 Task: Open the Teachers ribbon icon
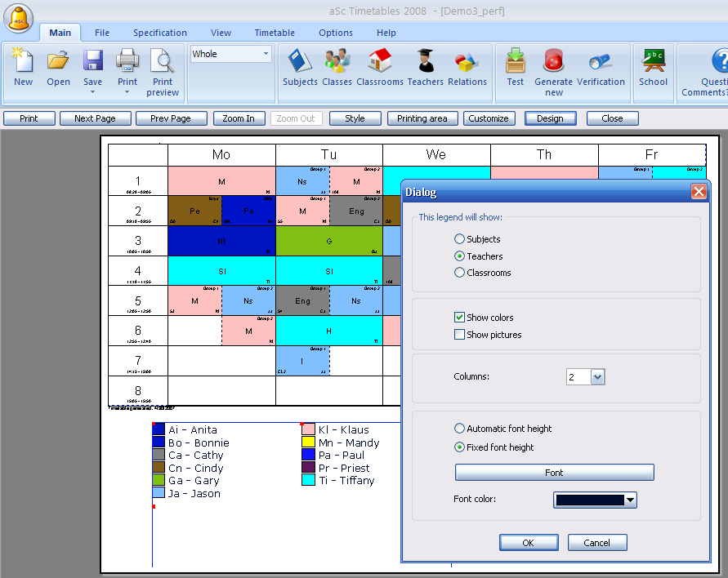tap(425, 62)
